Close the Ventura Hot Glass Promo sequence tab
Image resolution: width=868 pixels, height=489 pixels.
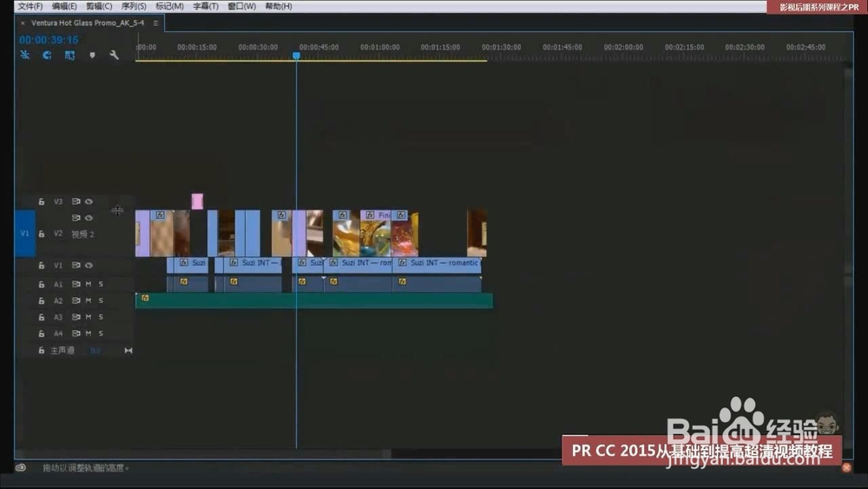pyautogui.click(x=23, y=23)
